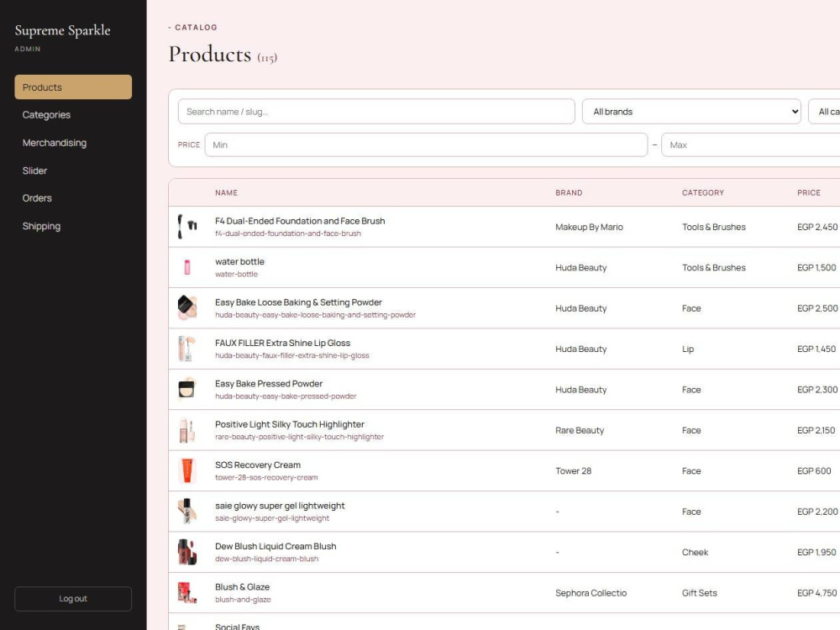Focus the Search name / slug field
Image resolution: width=840 pixels, height=630 pixels.
pyautogui.click(x=376, y=112)
